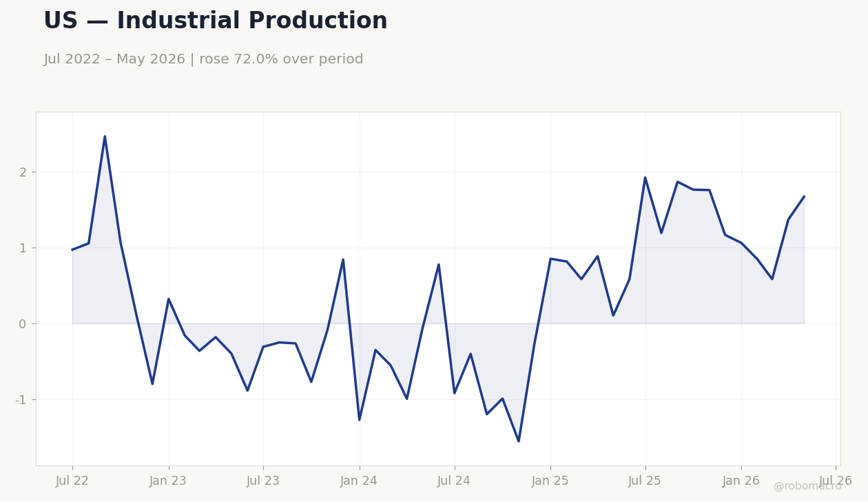This screenshot has height=502, width=868.
Task: Select the Jan 23 x-axis label
Action: click(168, 481)
